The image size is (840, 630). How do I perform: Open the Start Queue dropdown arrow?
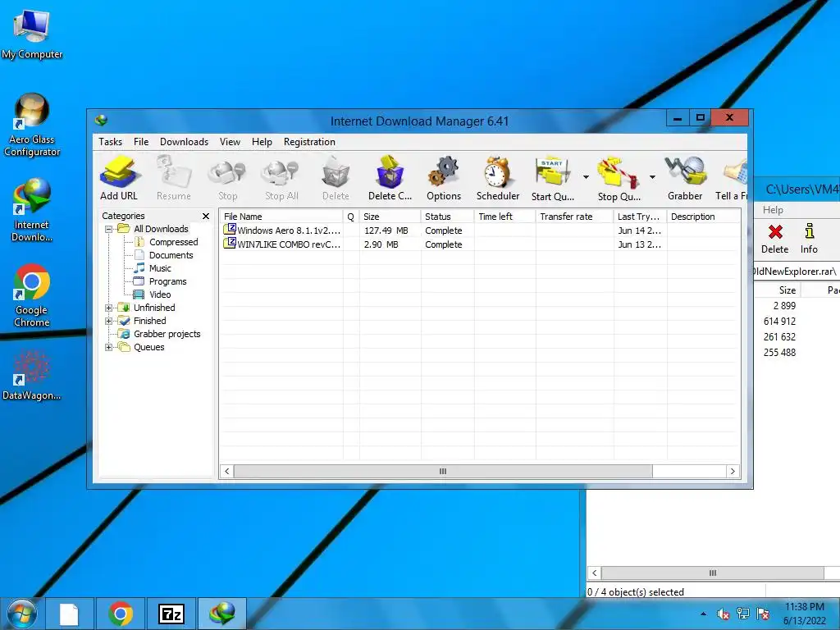[586, 177]
